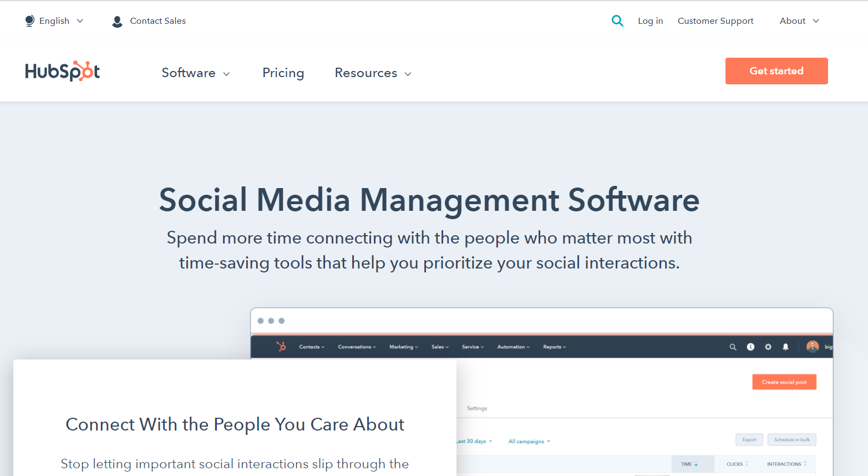Open the Software menu

(x=196, y=73)
